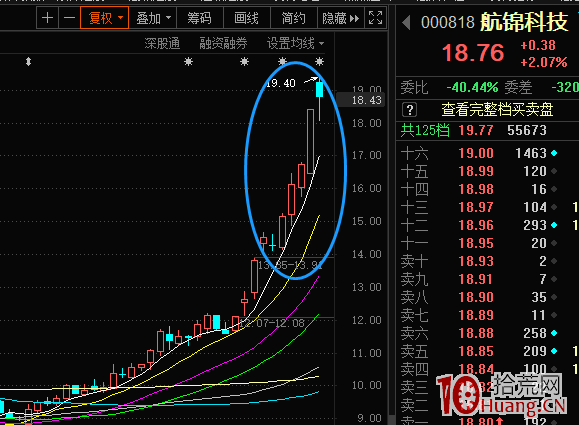Select sell price 18.90 in 卖八 row
579x425 pixels.
point(476,297)
